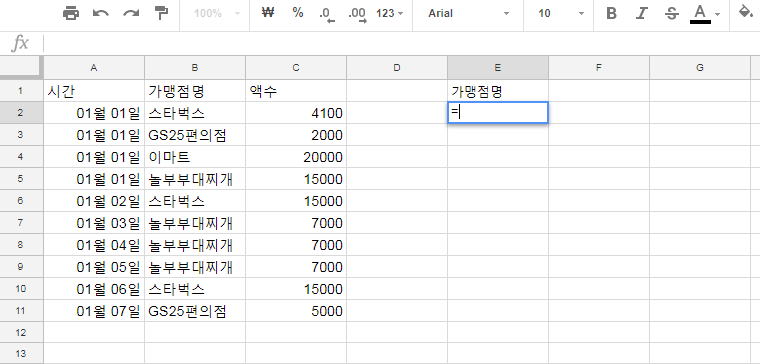This screenshot has height=364, width=760.
Task: Format as Korean won currency
Action: [268, 13]
